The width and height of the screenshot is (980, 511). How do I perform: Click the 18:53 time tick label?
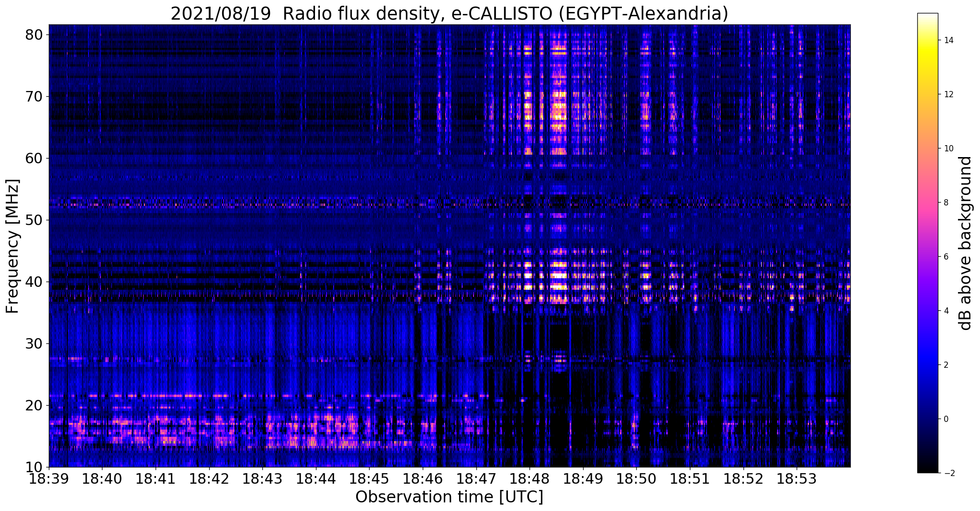797,478
